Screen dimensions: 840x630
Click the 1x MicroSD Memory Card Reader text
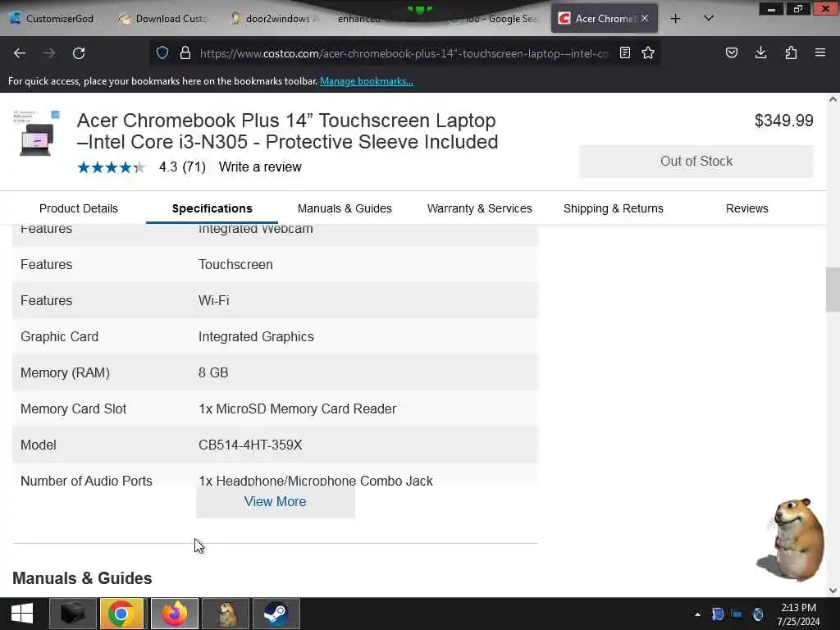point(297,409)
